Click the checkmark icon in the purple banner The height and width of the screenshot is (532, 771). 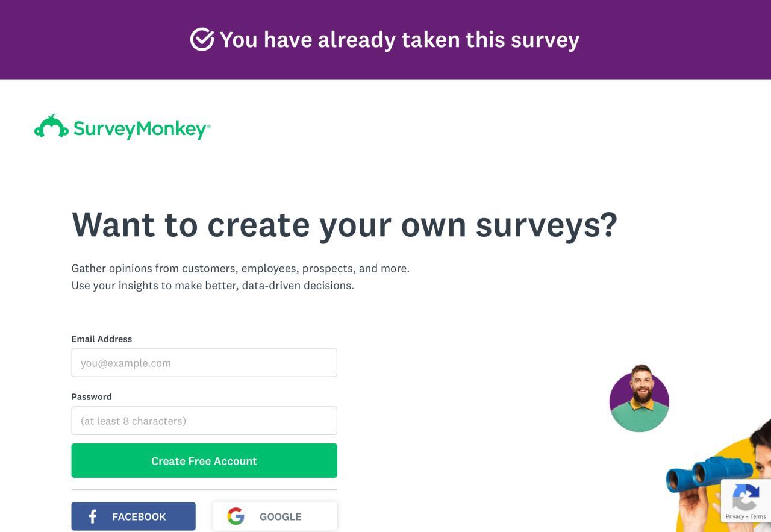[202, 40]
